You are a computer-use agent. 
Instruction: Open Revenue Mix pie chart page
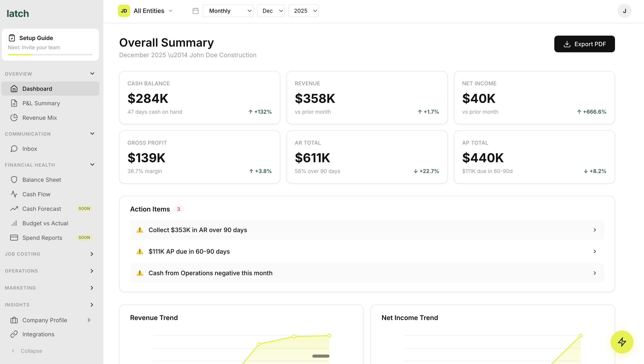point(40,118)
